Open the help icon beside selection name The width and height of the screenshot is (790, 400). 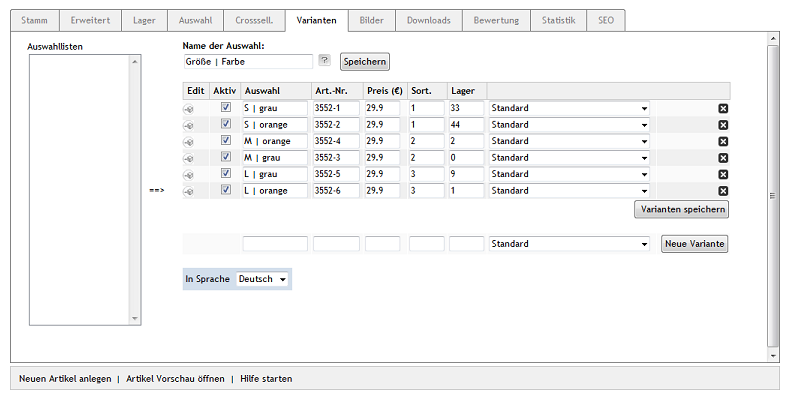coord(324,61)
